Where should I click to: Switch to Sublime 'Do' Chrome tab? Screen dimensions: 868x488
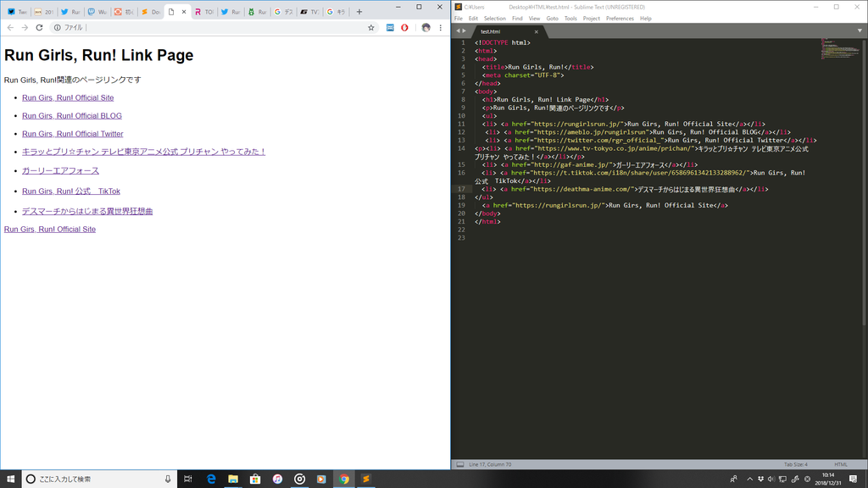tap(150, 12)
